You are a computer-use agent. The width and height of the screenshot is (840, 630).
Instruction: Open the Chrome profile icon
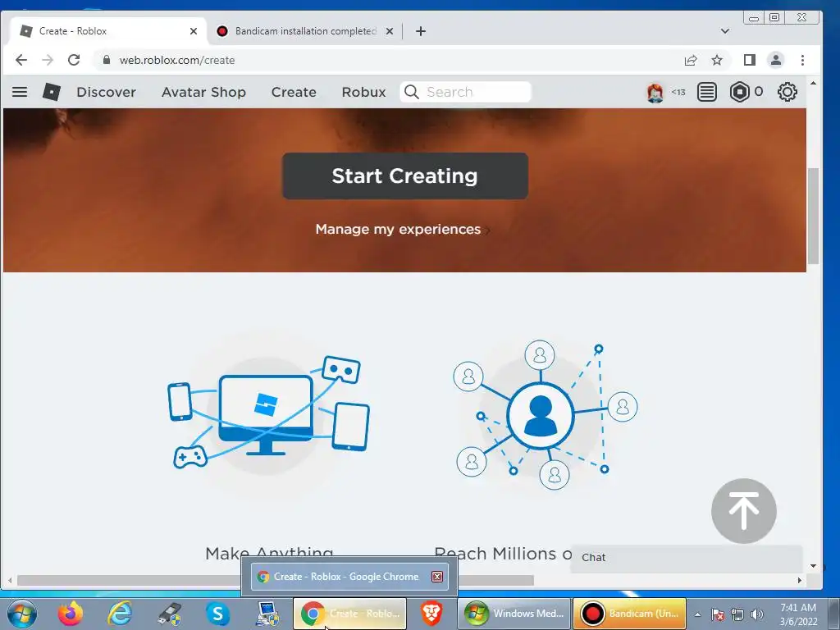(776, 60)
